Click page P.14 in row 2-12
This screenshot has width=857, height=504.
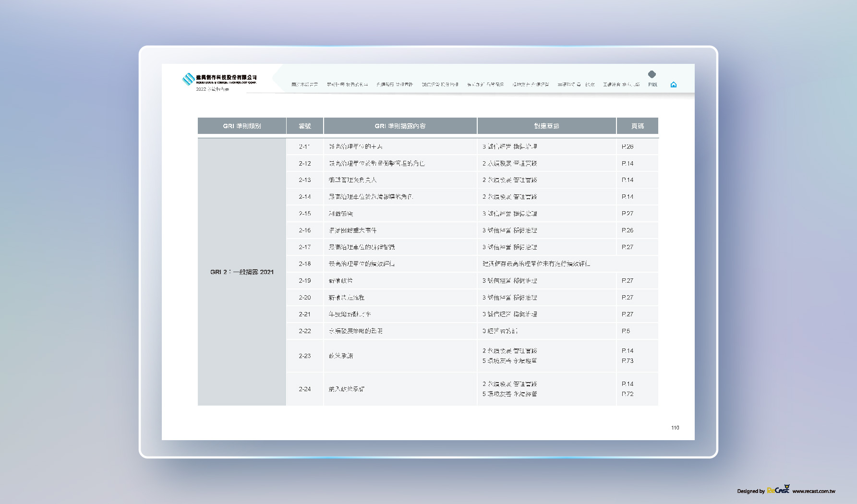coord(628,163)
